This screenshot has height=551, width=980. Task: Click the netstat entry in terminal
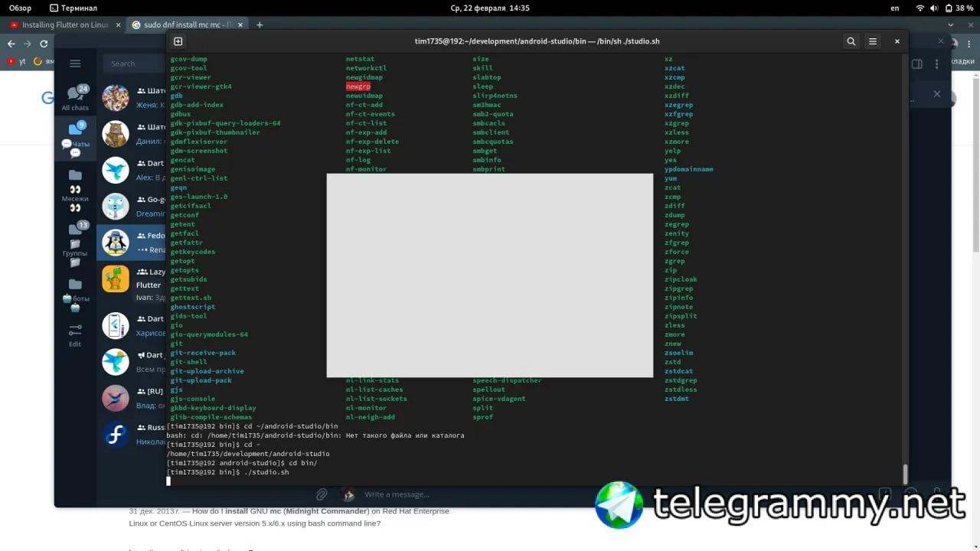pos(360,59)
